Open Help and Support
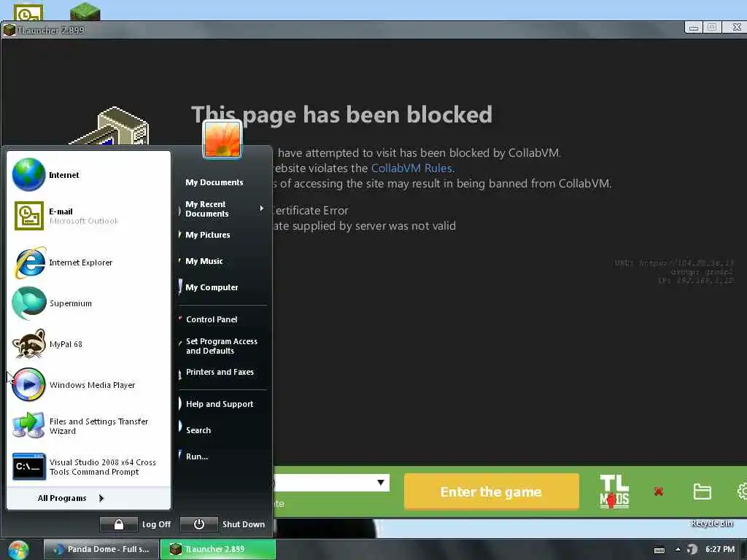The height and width of the screenshot is (560, 747). pyautogui.click(x=222, y=404)
